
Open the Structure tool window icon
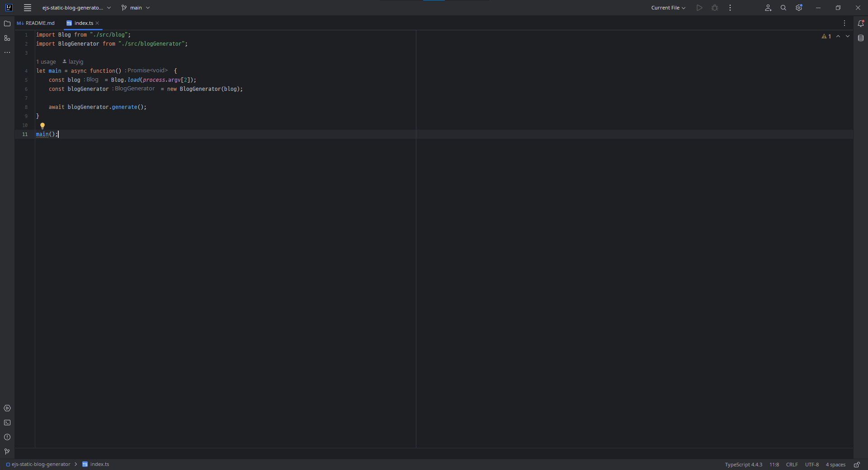tap(7, 38)
